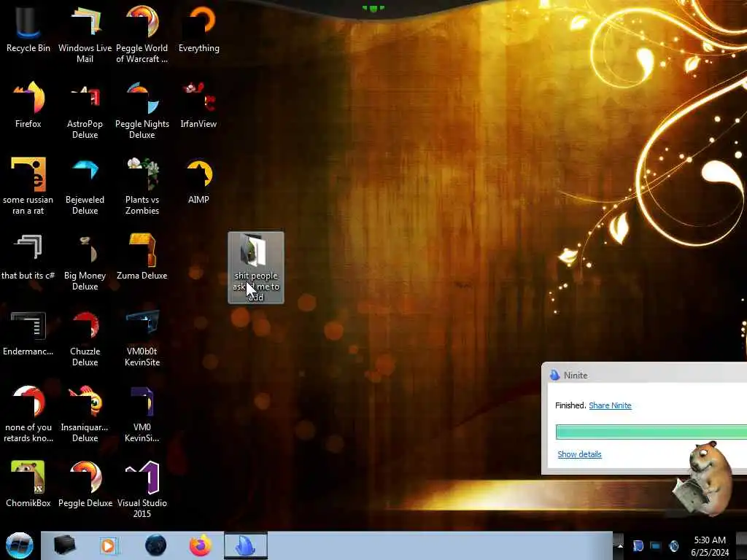The image size is (747, 560).
Task: Select the 'that but its c#' icon
Action: [28, 257]
